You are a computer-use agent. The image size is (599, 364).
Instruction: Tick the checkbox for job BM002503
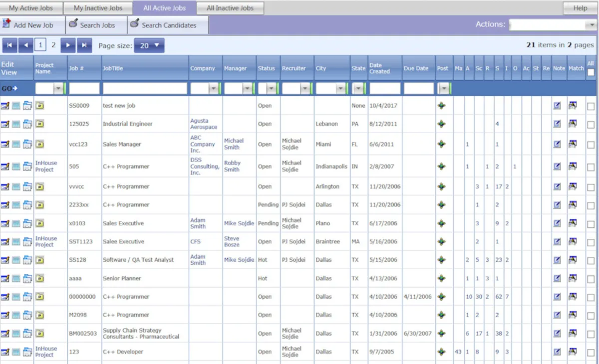(x=590, y=333)
